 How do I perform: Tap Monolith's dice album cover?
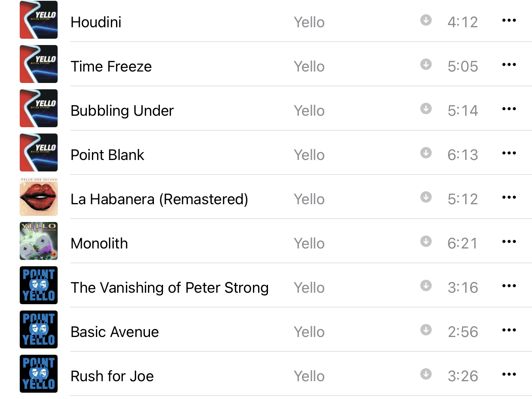(x=39, y=241)
